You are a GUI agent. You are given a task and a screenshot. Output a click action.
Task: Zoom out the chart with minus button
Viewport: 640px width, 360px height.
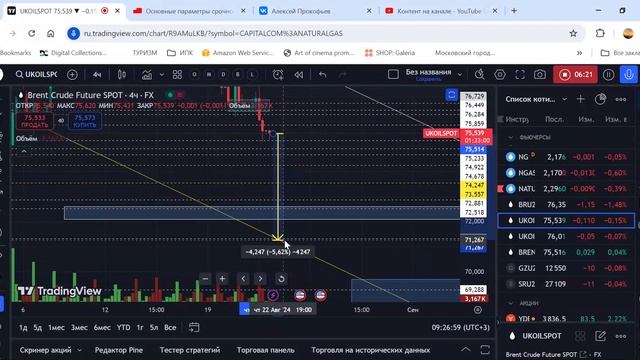click(x=205, y=279)
